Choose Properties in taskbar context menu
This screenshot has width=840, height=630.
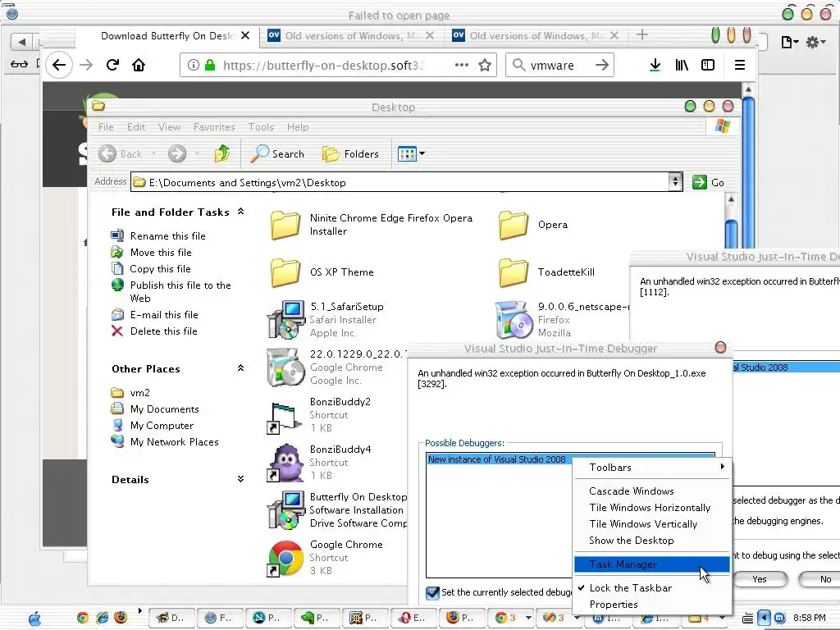point(651,605)
